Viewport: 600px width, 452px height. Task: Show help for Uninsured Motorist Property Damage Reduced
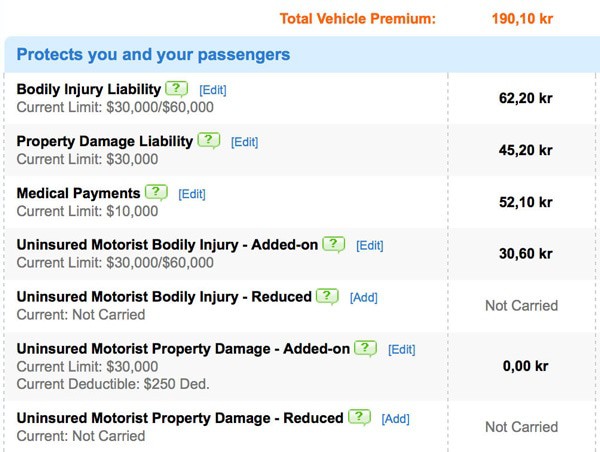(359, 418)
